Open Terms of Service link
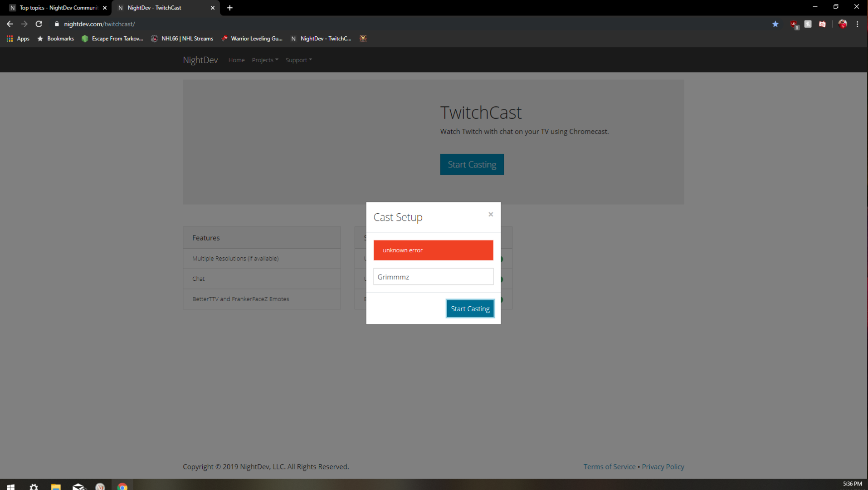This screenshot has width=868, height=490. pos(610,466)
